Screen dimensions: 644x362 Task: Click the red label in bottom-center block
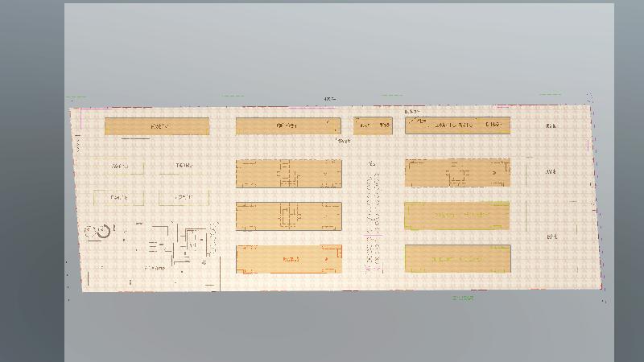[x=291, y=259]
